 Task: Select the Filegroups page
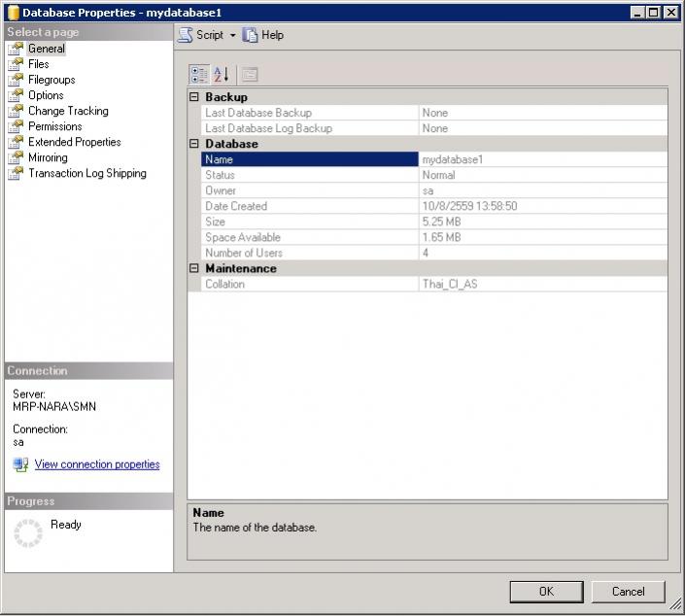(x=51, y=80)
